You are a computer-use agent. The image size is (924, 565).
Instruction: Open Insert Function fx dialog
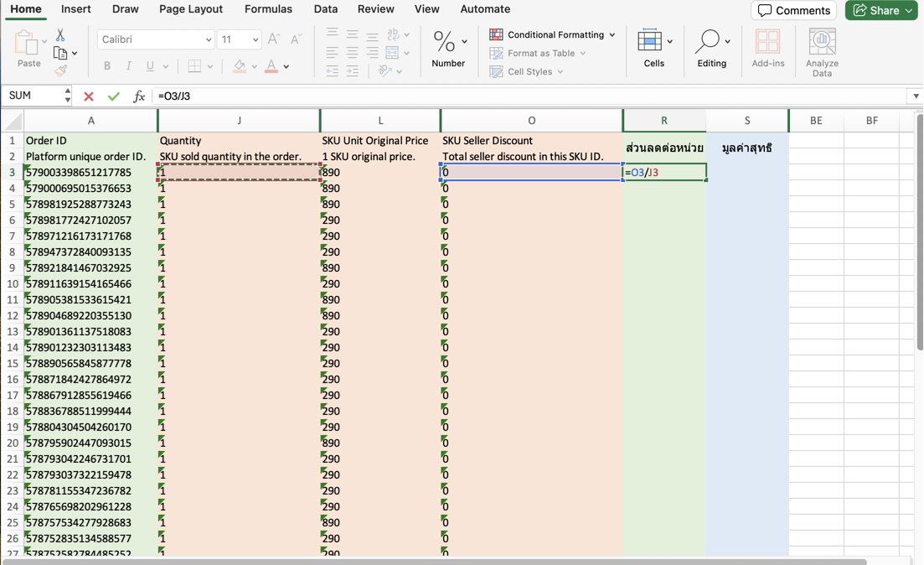(139, 96)
